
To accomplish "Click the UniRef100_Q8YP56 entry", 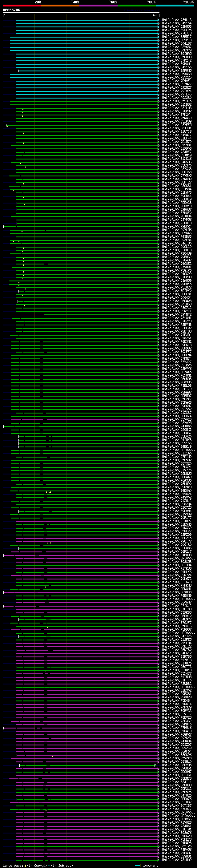I will [177, 220].
